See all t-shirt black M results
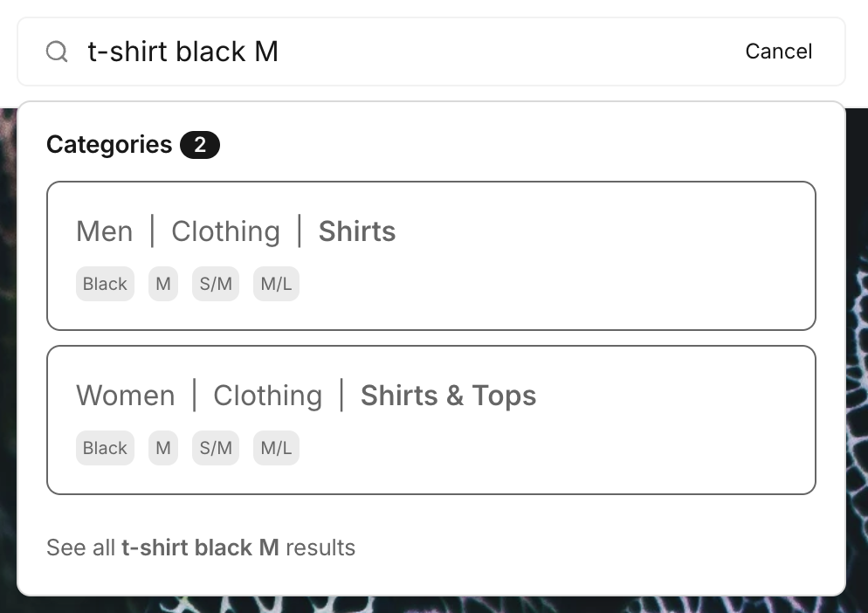The height and width of the screenshot is (613, 868). tap(201, 548)
